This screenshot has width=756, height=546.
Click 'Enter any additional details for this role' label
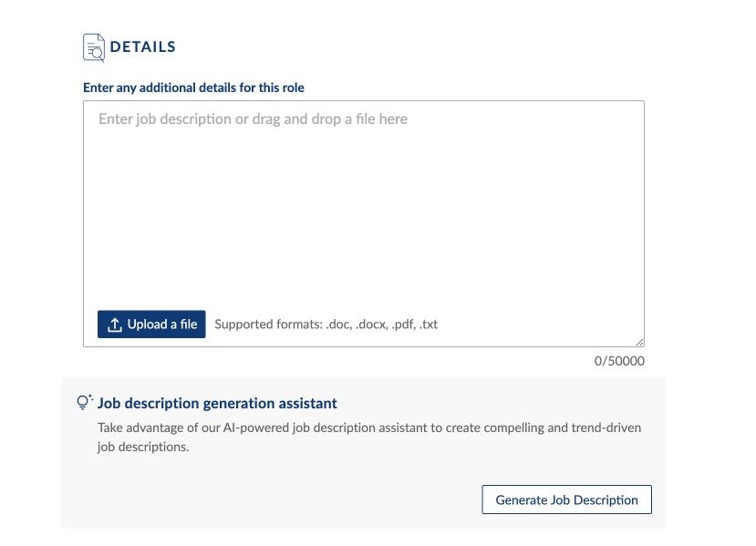(193, 88)
